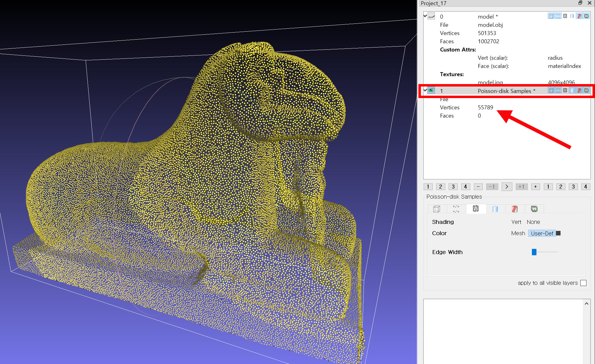Viewport: 595px width, 364px height.
Task: Click the Edge Width slider handle
Action: click(x=534, y=252)
